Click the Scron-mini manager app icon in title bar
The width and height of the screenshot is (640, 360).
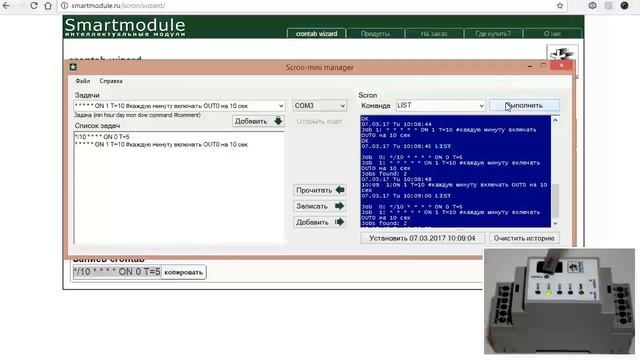click(73, 67)
